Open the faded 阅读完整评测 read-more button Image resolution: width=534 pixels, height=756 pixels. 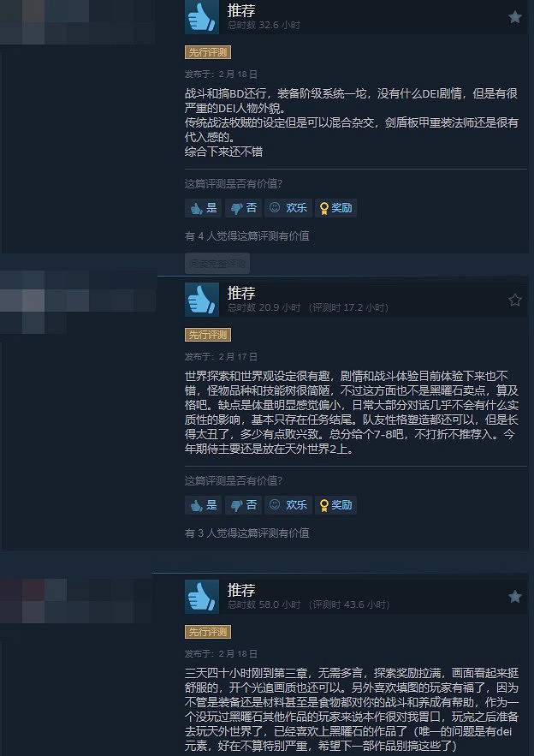pos(217,264)
